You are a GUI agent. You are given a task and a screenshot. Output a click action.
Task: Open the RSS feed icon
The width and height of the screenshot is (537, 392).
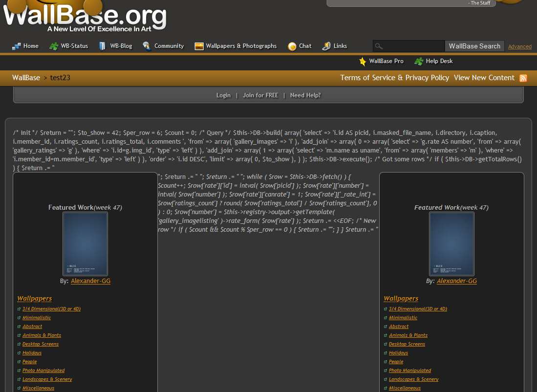tap(523, 78)
